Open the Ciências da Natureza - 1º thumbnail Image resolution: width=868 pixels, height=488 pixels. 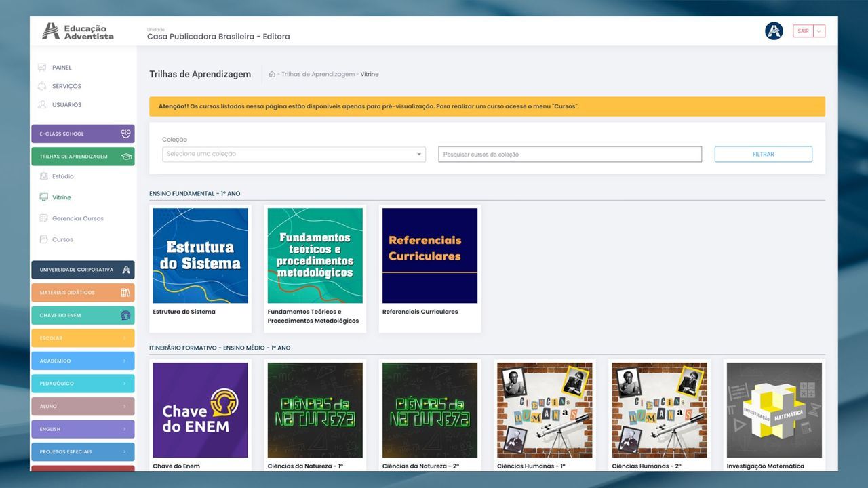[315, 410]
